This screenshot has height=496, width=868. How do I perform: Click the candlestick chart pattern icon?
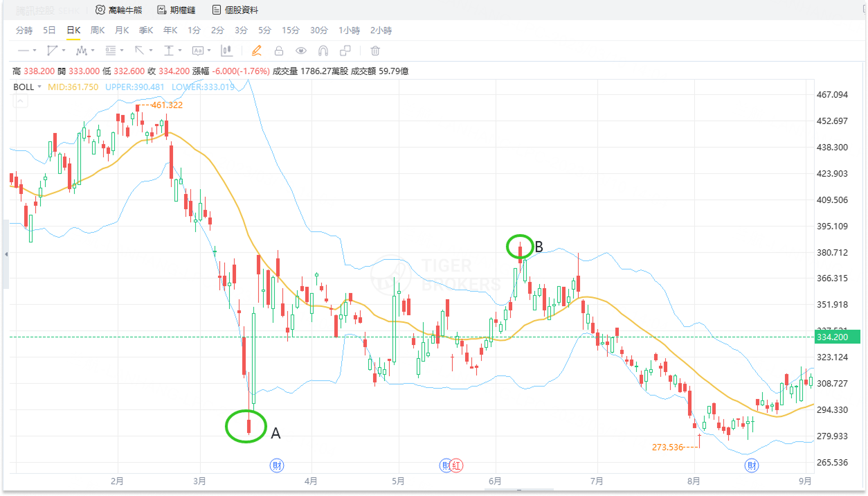(226, 51)
